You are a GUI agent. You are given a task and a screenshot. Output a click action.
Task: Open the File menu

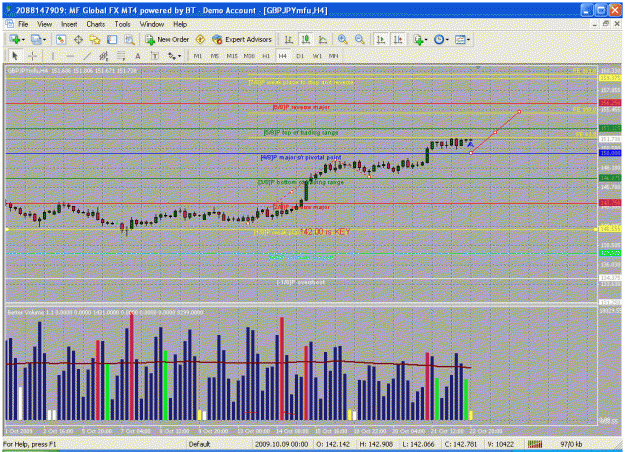click(x=23, y=24)
